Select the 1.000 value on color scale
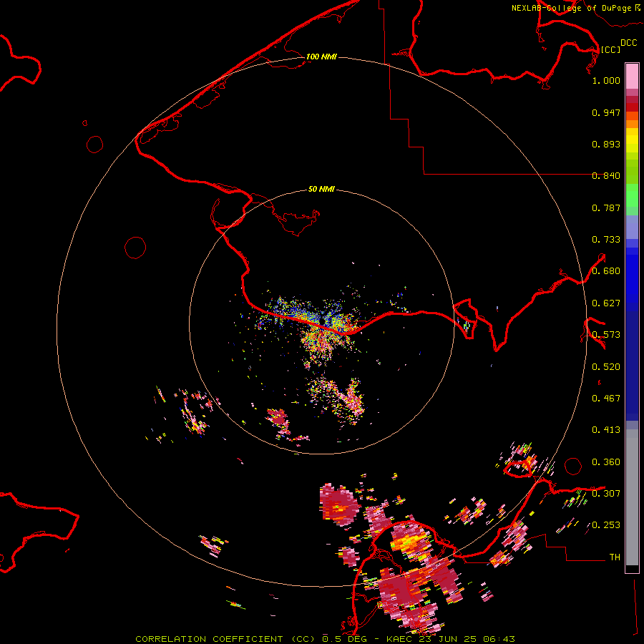644x644 pixels. (x=606, y=80)
